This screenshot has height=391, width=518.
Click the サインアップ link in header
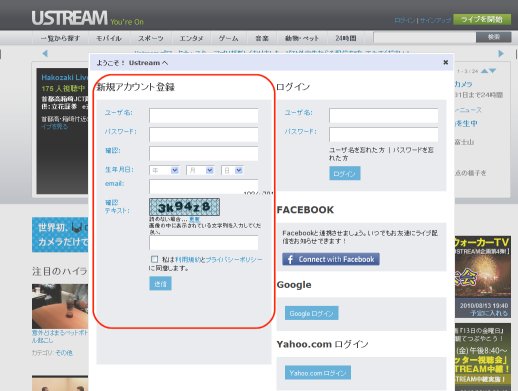(435, 20)
